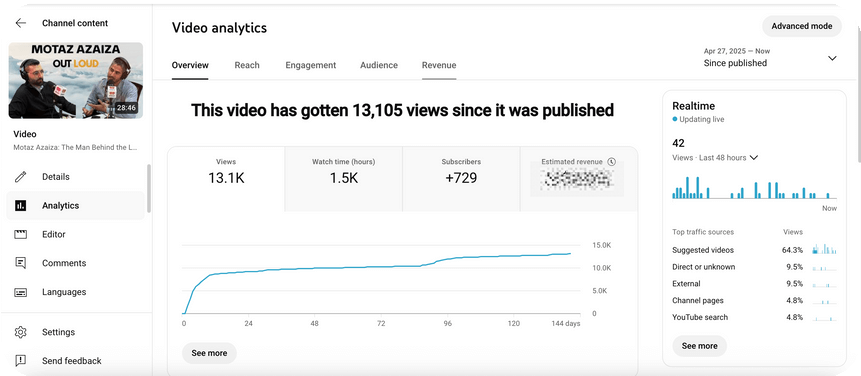Open the Details pencil icon
The width and height of the screenshot is (861, 376).
point(20,177)
